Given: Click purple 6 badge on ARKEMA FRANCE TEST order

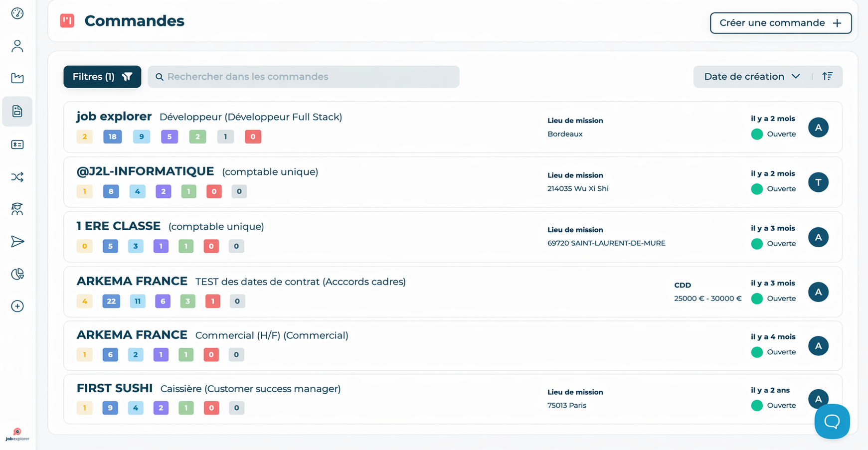Looking at the screenshot, I should click(163, 301).
